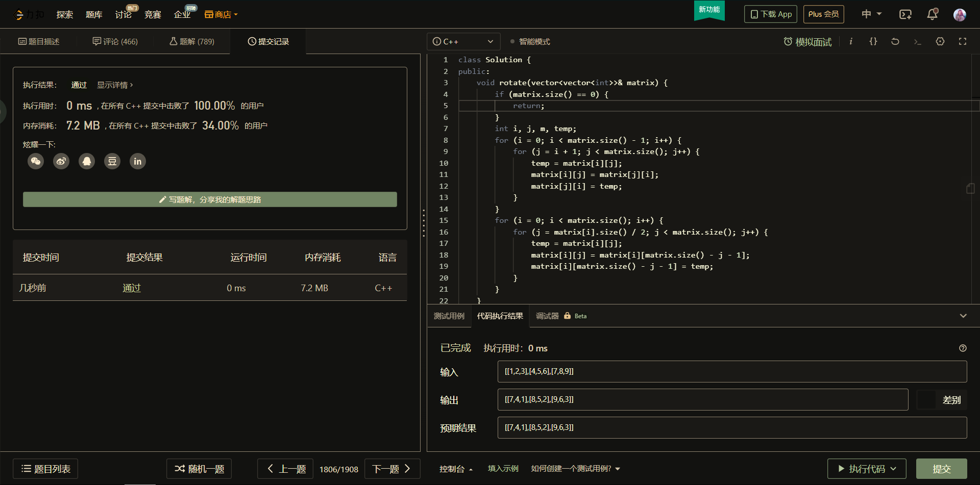Switch to the testcase tab
The image size is (980, 485).
coord(449,316)
